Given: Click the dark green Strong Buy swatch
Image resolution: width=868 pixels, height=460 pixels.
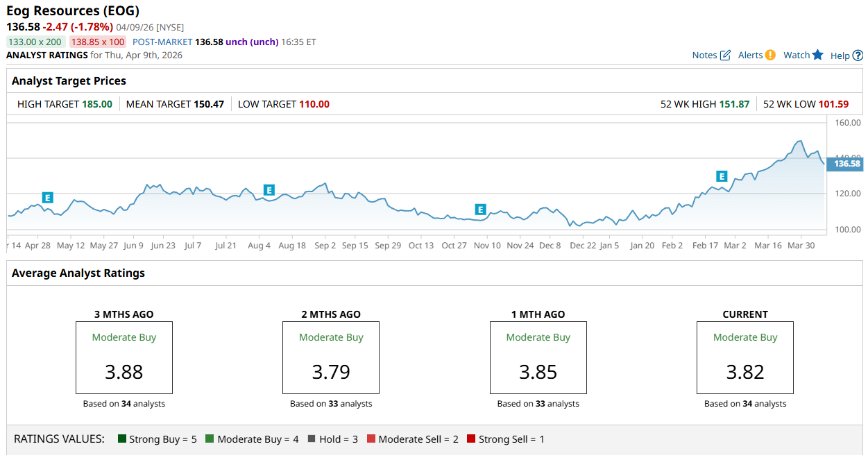Looking at the screenshot, I should point(122,439).
